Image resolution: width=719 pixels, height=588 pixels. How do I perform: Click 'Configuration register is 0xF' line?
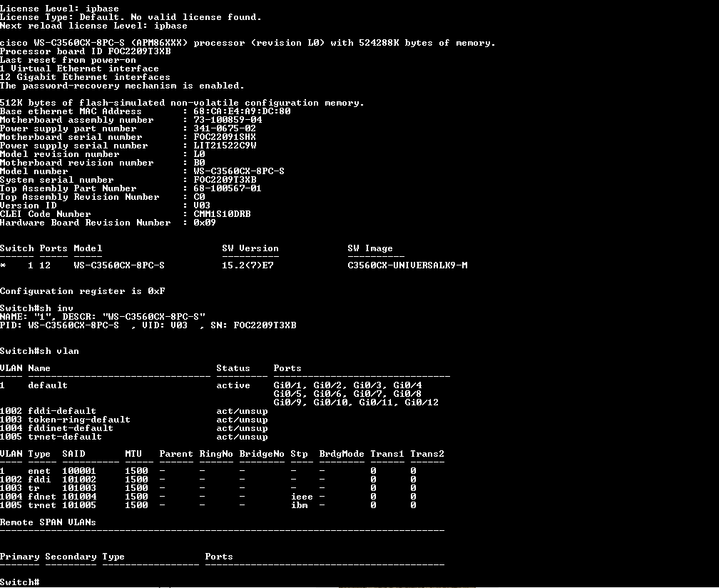click(x=83, y=291)
